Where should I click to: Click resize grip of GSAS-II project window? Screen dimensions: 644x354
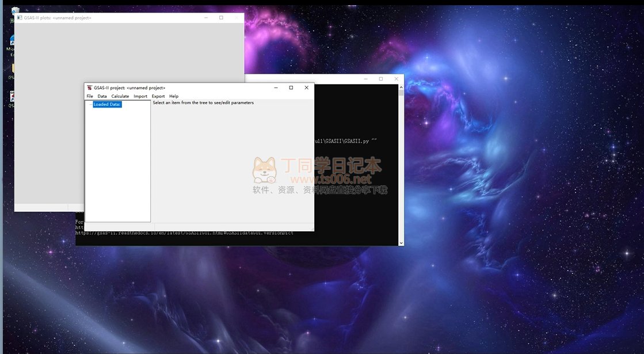point(312,229)
